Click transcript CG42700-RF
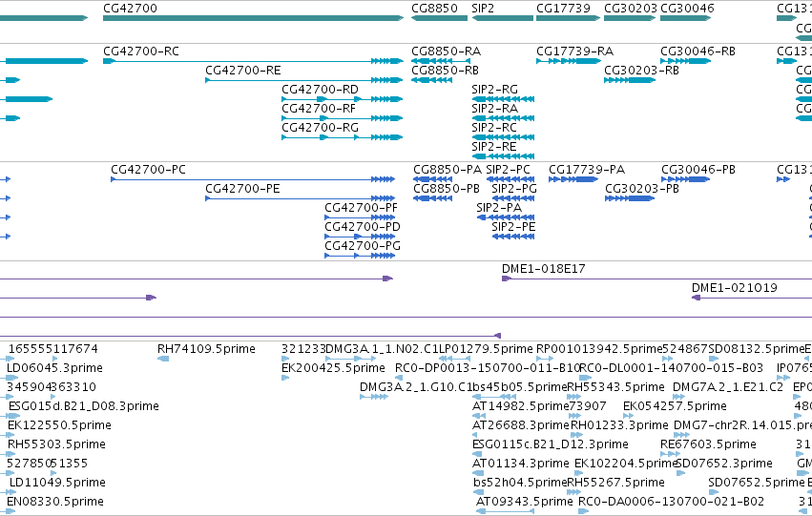This screenshot has width=812, height=516. pos(343,118)
